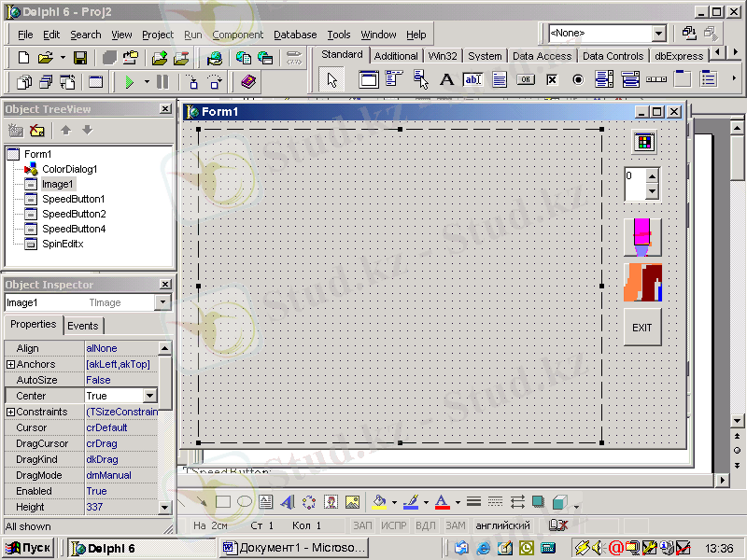Select the Label component in the palette

(446, 79)
